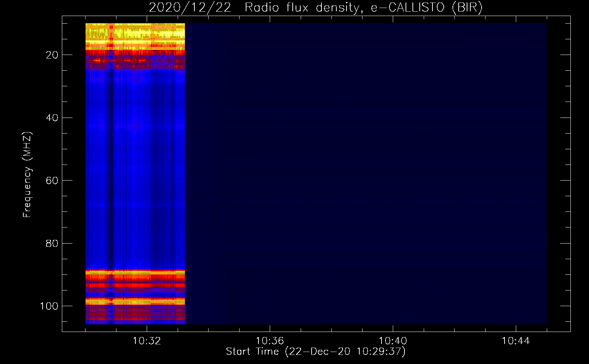The image size is (589, 364).
Task: Click the yellow band just above 100 MHz
Action: (x=135, y=301)
